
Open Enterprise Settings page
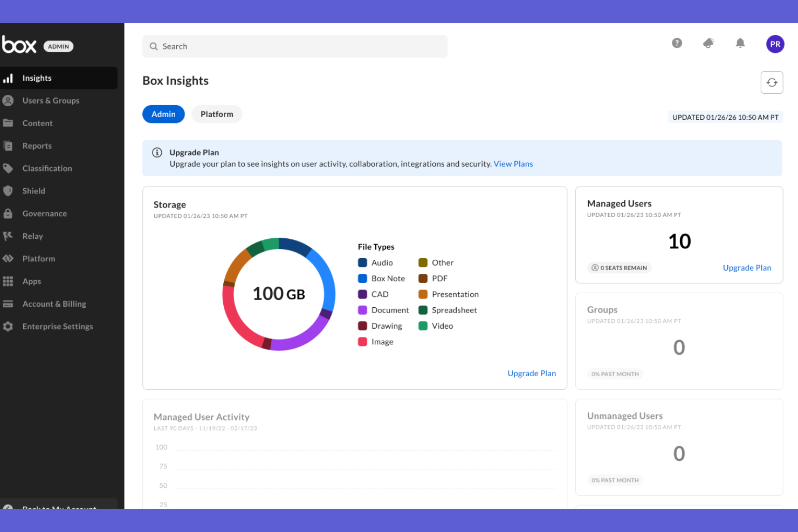click(x=59, y=327)
